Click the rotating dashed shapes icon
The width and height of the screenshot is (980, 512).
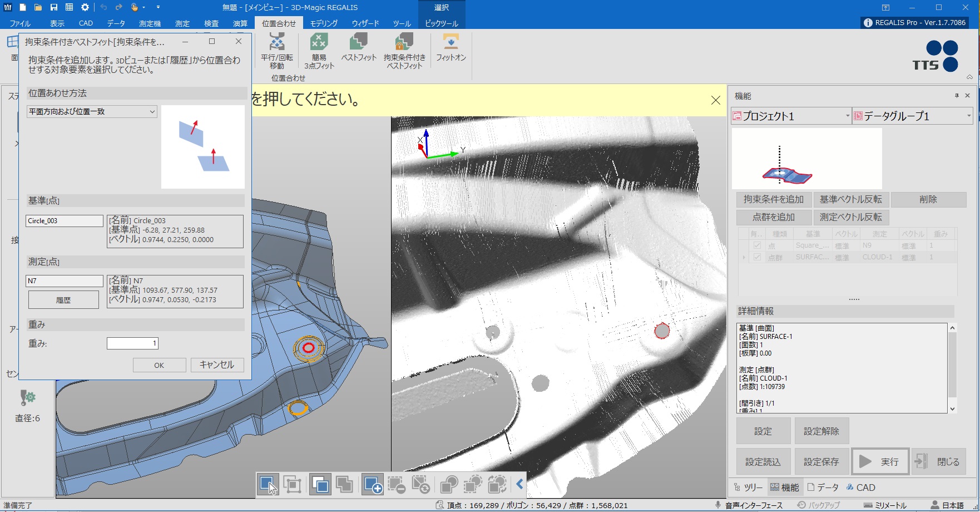click(498, 484)
